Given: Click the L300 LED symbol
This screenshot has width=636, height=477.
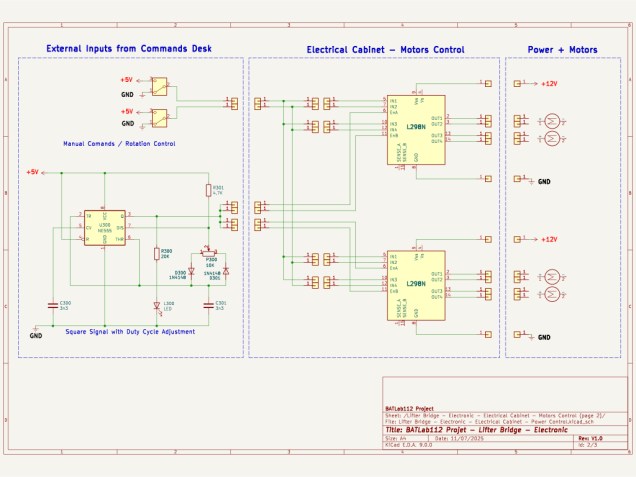Looking at the screenshot, I should (157, 305).
